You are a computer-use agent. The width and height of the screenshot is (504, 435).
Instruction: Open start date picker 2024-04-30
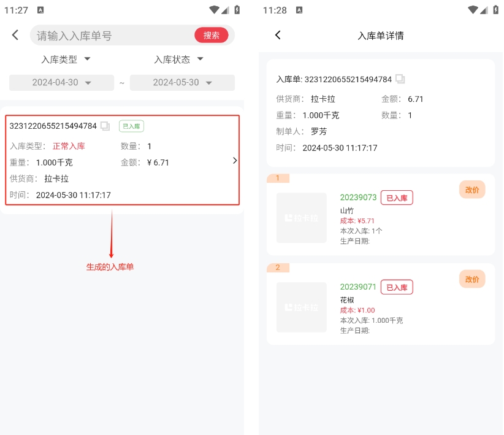[61, 83]
